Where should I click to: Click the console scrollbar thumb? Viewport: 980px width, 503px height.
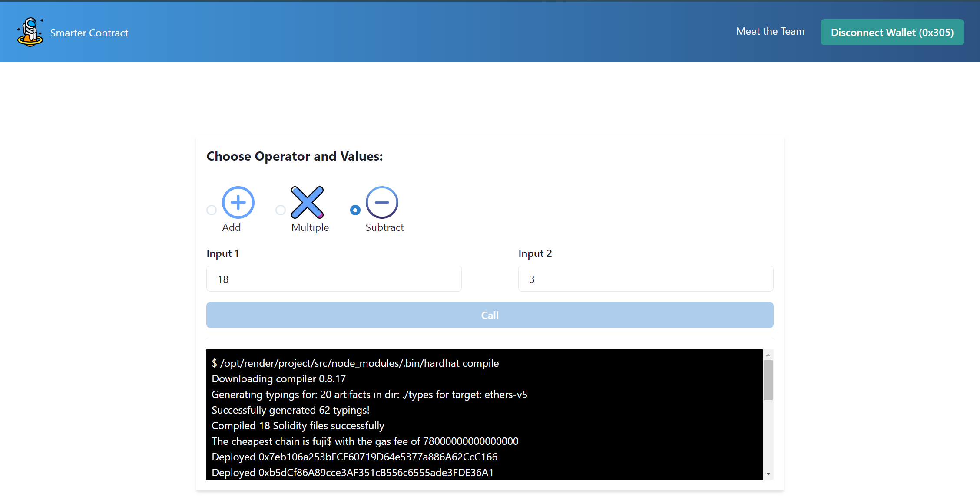[x=768, y=380]
